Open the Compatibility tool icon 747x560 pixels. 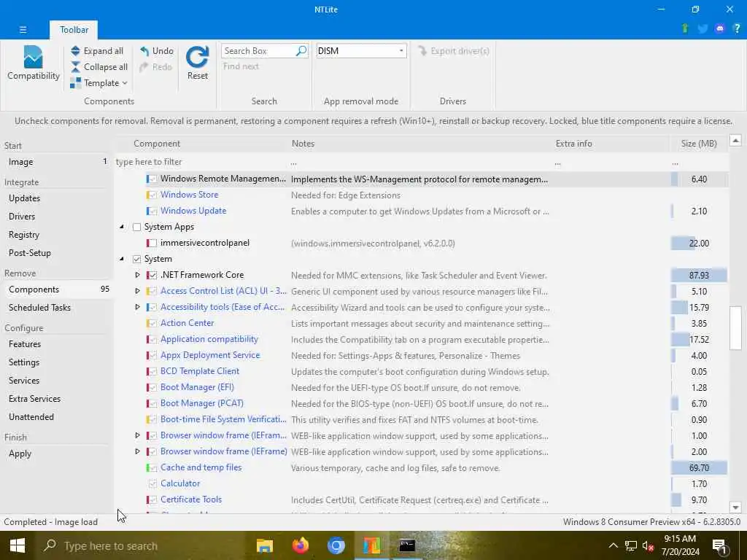[33, 58]
